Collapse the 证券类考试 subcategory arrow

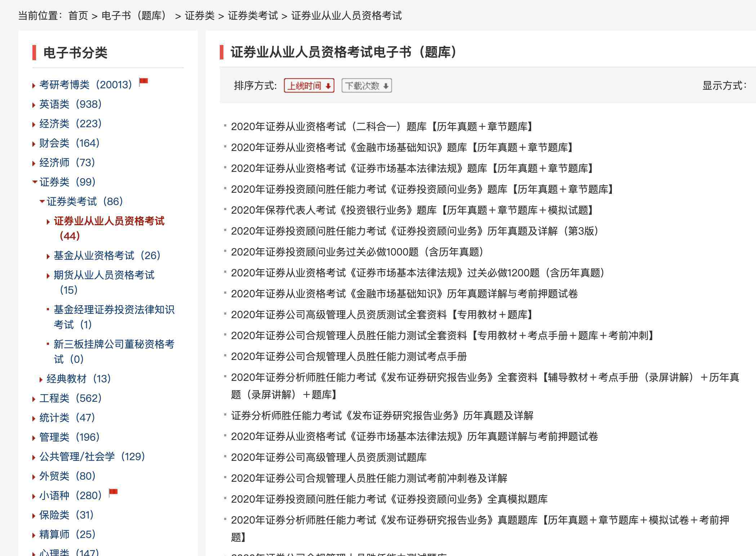coord(42,201)
